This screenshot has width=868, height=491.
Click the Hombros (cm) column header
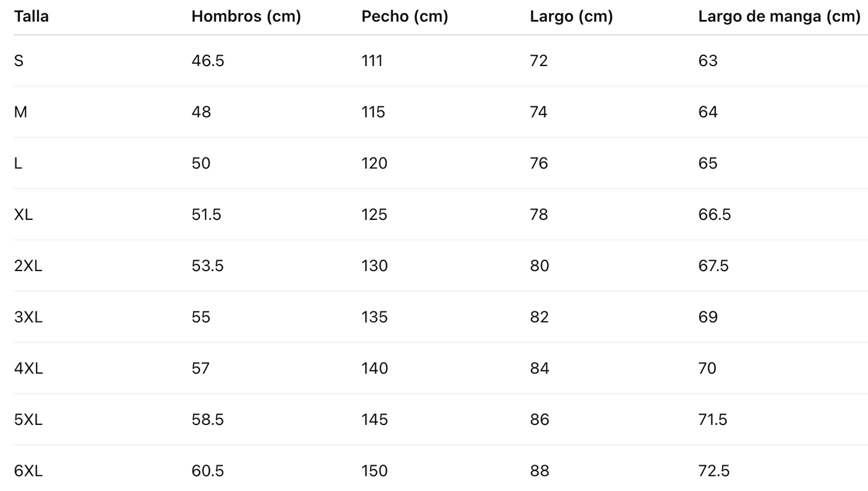click(x=246, y=16)
